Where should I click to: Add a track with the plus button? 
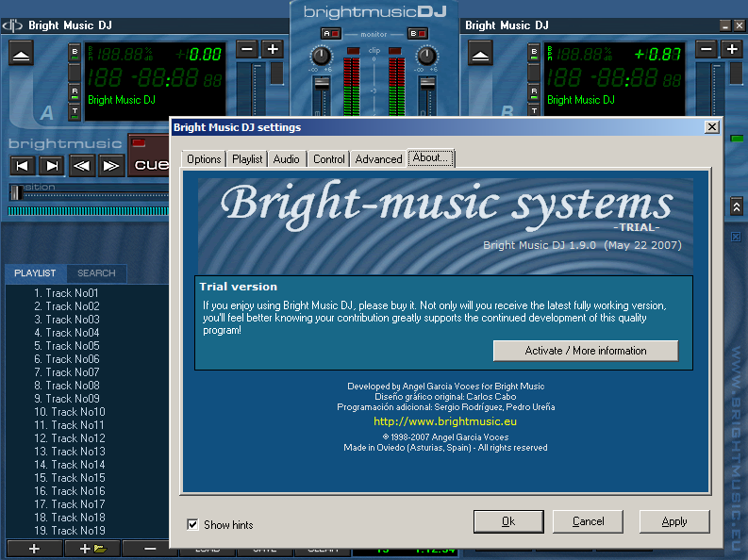34,549
